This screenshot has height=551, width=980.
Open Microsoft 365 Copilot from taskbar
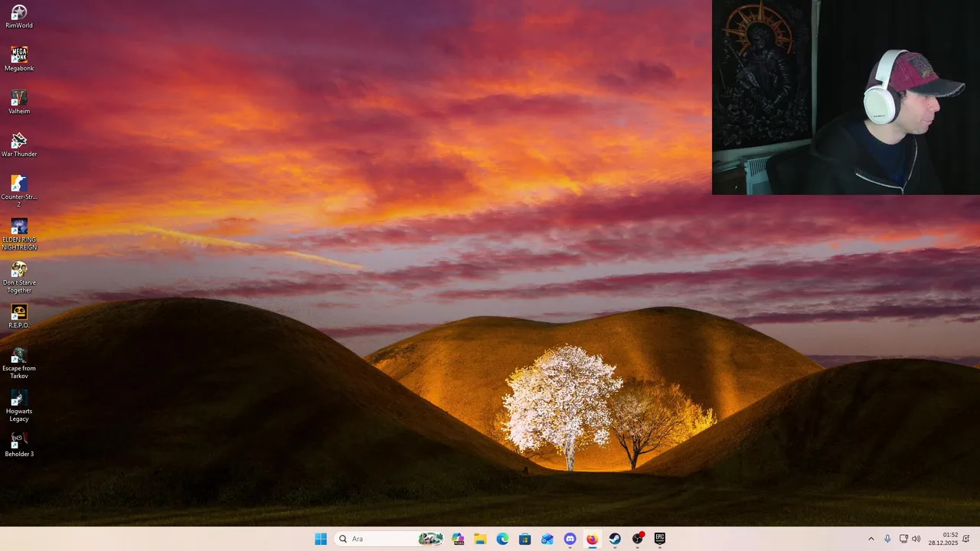(x=458, y=539)
